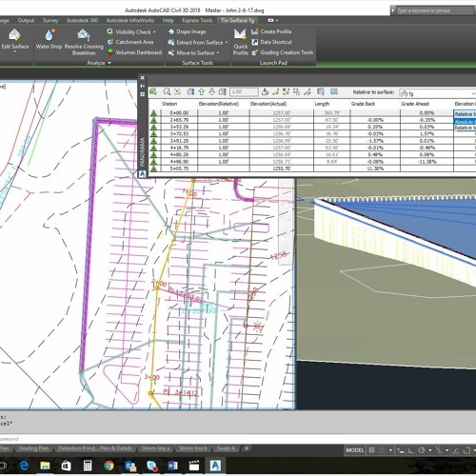Click the Insert High/Low Elevation Point icon
This screenshot has width=476, height=476.
point(297,91)
